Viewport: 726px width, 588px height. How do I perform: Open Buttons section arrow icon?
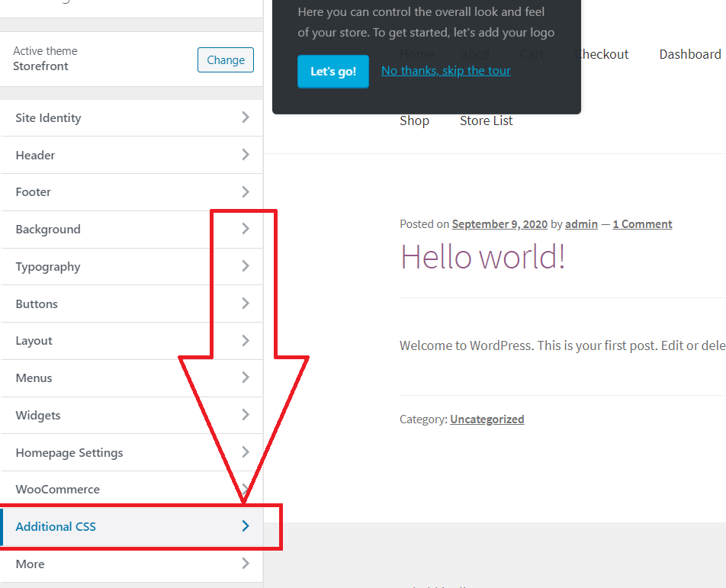(246, 304)
